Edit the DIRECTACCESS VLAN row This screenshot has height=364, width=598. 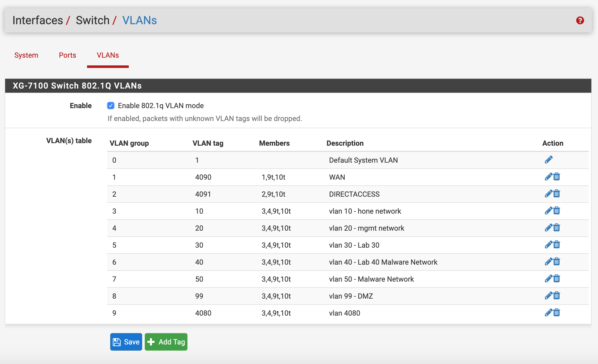click(549, 194)
